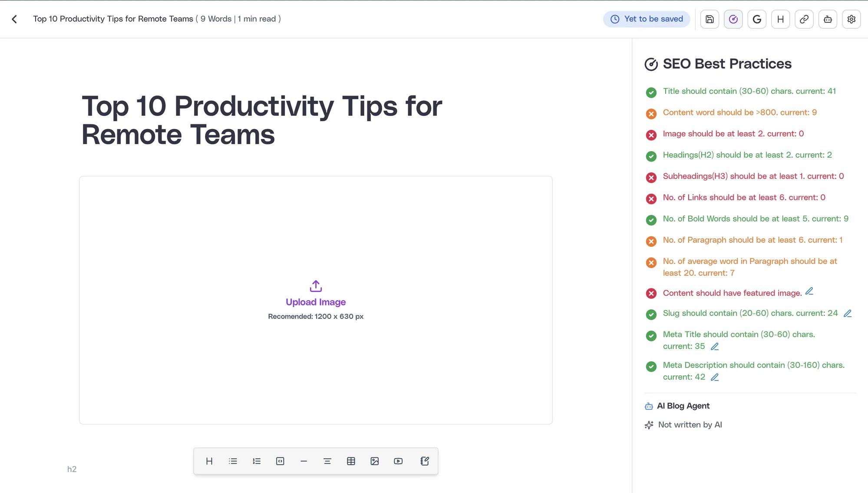
Task: Insert a code block from toolbar
Action: click(280, 461)
